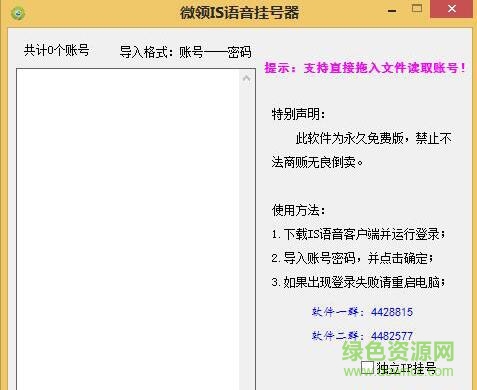This screenshot has width=477, height=390.
Task: Click the line 此软件为永久免费版，禁止不
Action: [373, 138]
